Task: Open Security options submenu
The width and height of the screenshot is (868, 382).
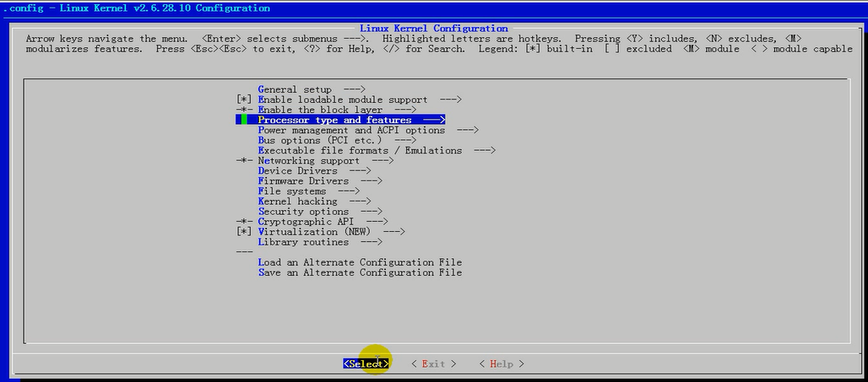Action: (x=320, y=212)
